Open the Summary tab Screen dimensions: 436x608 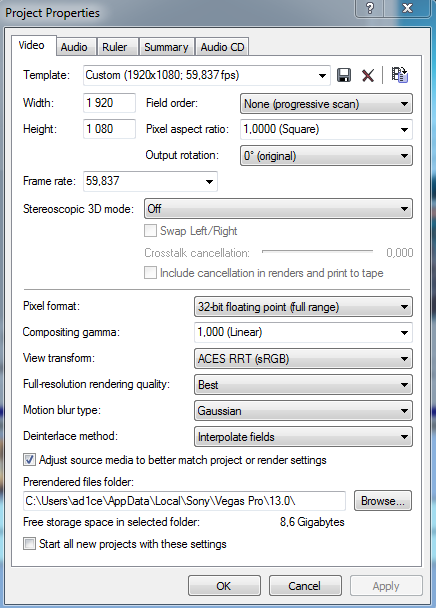[x=166, y=47]
